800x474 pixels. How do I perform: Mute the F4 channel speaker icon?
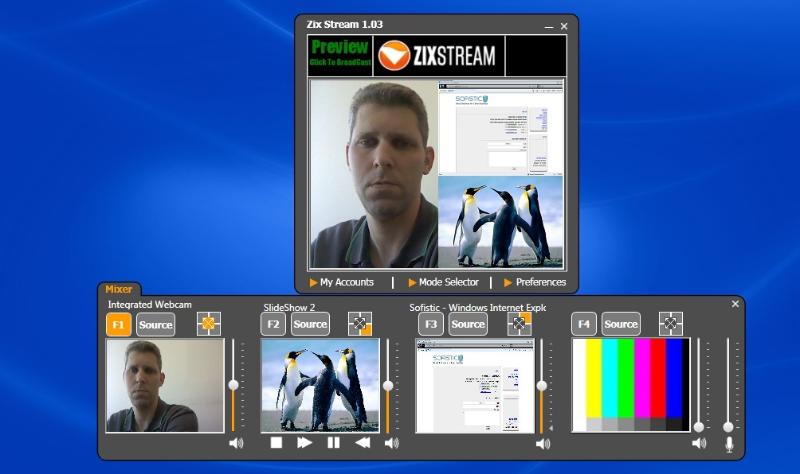[x=699, y=443]
